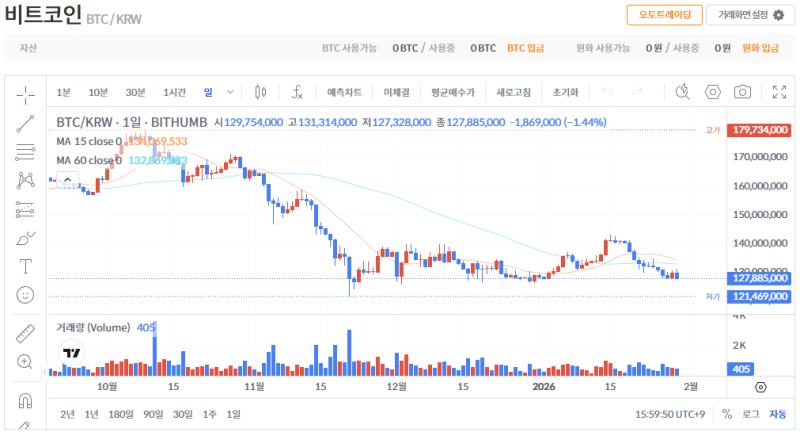Take a chart snapshot with camera icon

[x=742, y=92]
